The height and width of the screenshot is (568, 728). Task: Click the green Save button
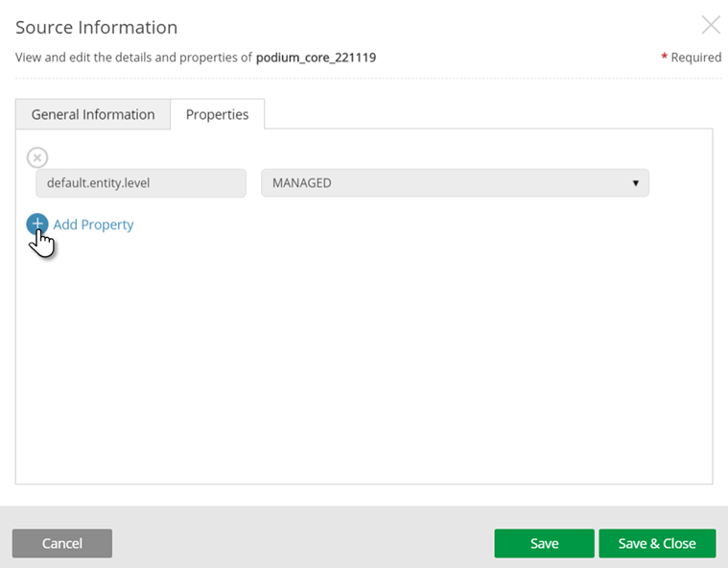544,543
